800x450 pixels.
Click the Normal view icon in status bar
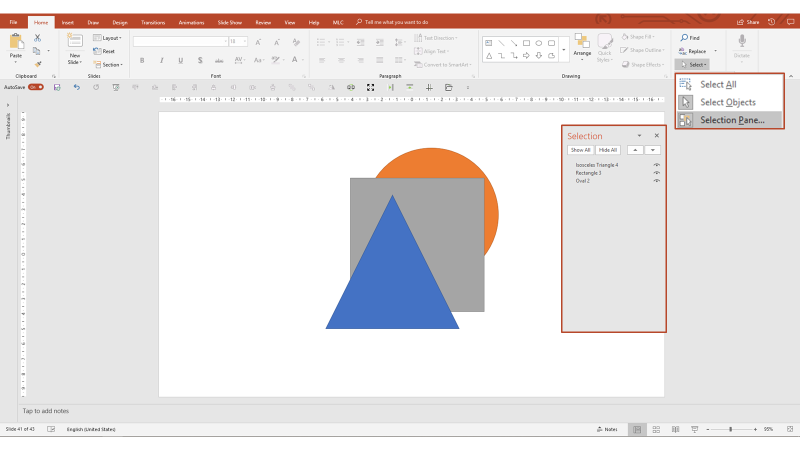(x=637, y=430)
